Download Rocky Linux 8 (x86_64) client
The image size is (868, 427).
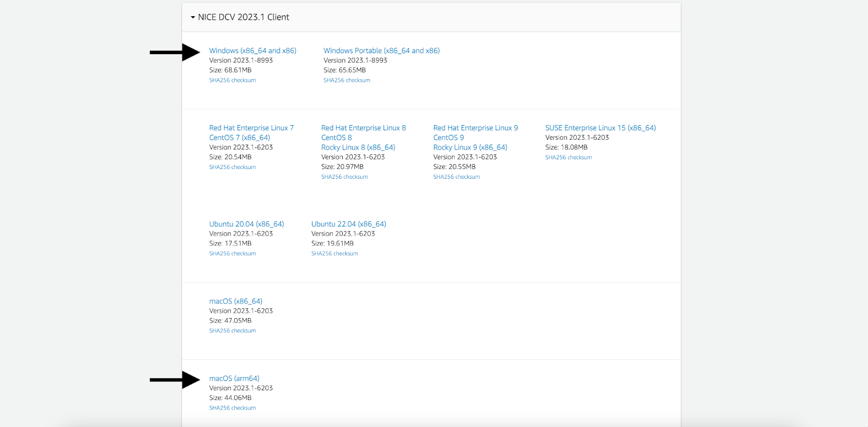358,148
